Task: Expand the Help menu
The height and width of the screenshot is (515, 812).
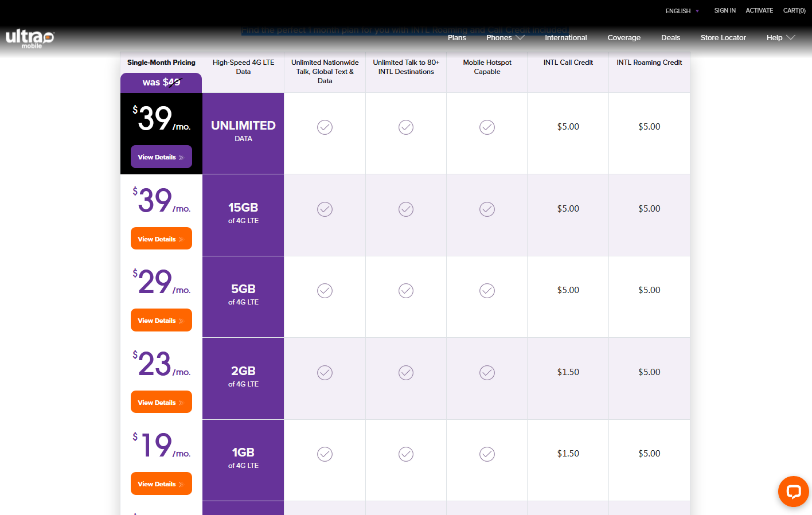Action: click(x=780, y=38)
